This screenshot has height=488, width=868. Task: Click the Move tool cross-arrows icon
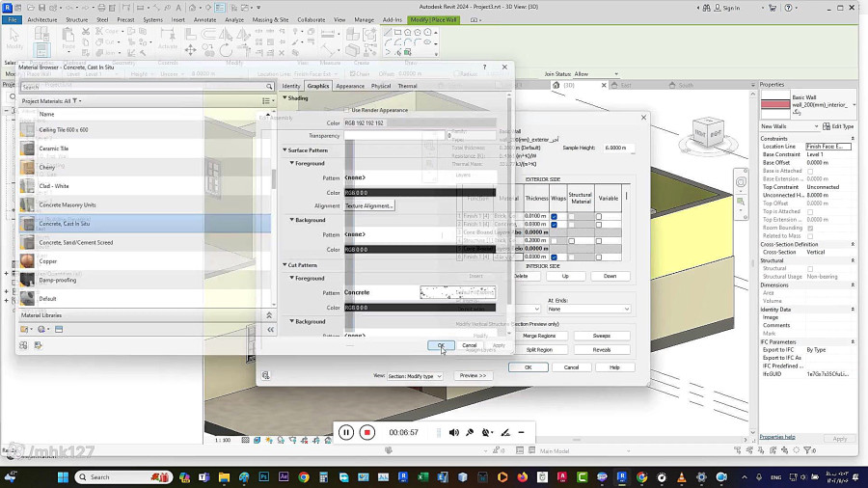tap(190, 50)
